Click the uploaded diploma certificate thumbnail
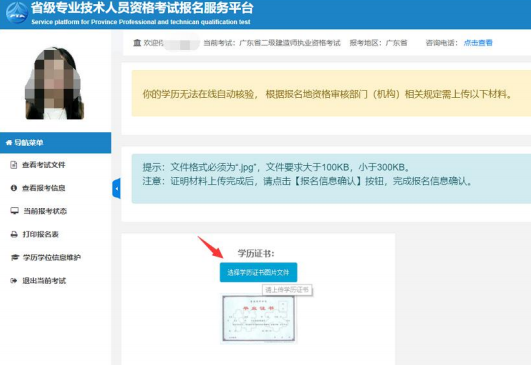This screenshot has width=531, height=365. 258,319
